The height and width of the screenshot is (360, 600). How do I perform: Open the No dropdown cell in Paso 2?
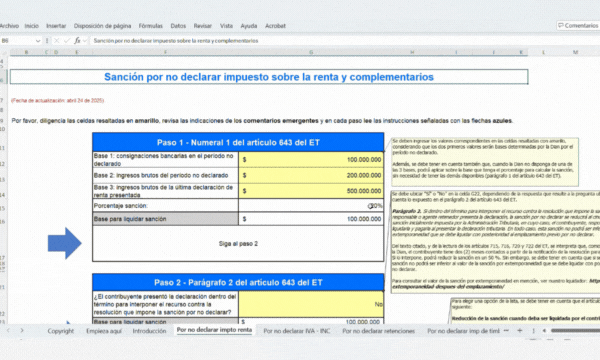pyautogui.click(x=311, y=304)
